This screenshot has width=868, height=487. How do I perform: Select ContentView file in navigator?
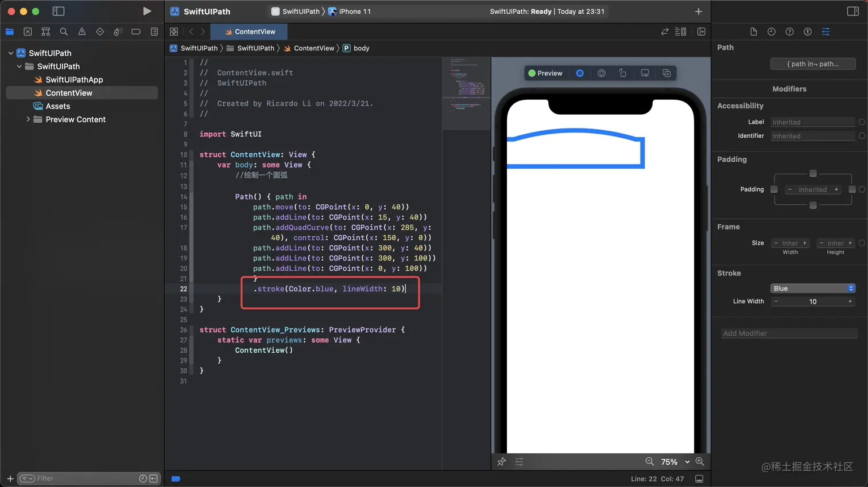82,93
